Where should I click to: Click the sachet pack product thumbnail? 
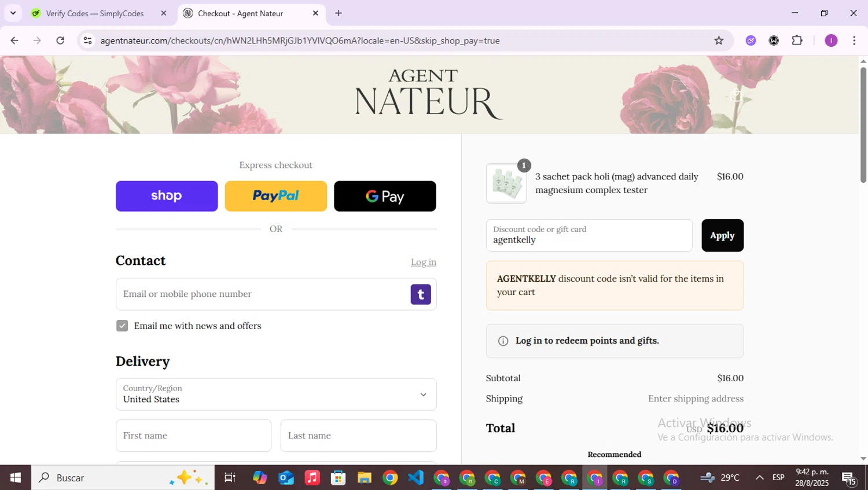pyautogui.click(x=506, y=183)
